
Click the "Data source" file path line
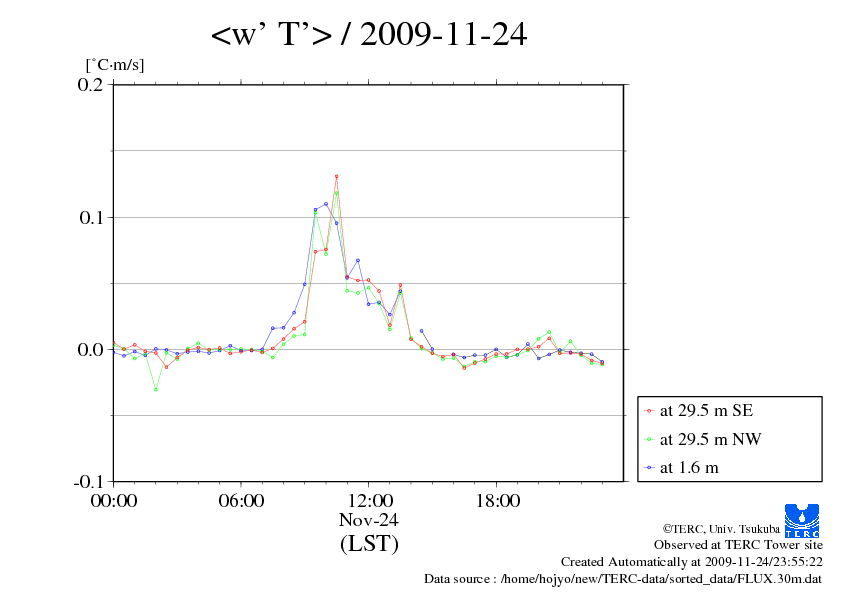tap(623, 579)
